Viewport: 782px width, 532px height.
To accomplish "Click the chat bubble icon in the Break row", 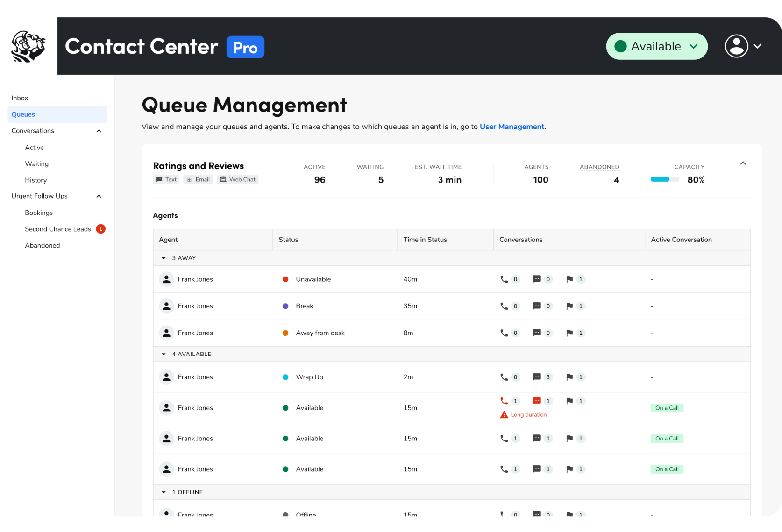I will coord(537,306).
